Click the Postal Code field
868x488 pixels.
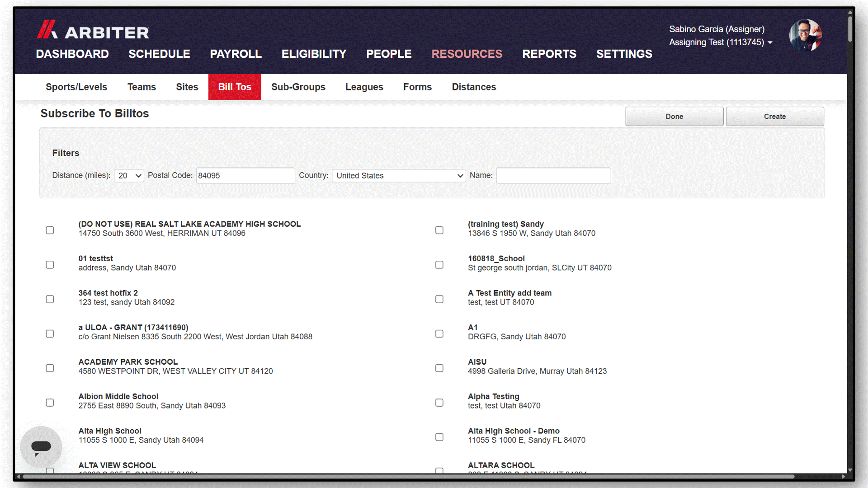(x=245, y=175)
